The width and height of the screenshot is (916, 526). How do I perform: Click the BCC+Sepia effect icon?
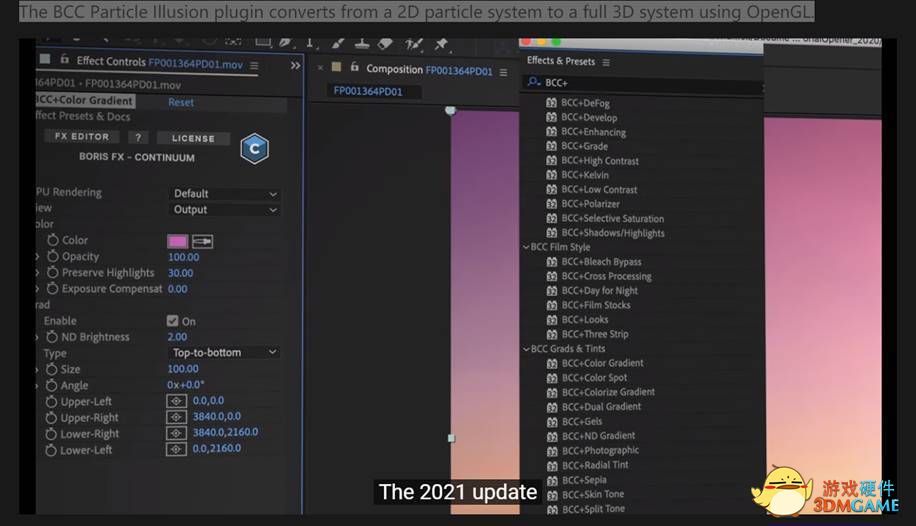click(551, 480)
